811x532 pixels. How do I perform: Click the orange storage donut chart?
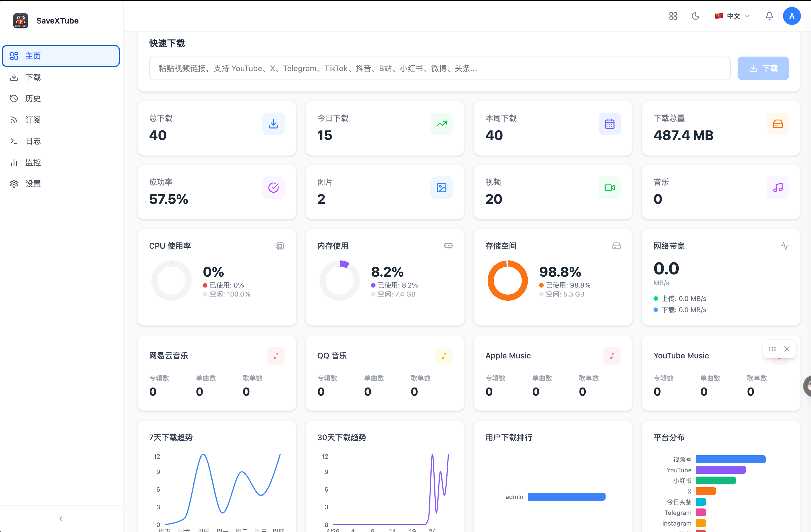click(x=508, y=281)
